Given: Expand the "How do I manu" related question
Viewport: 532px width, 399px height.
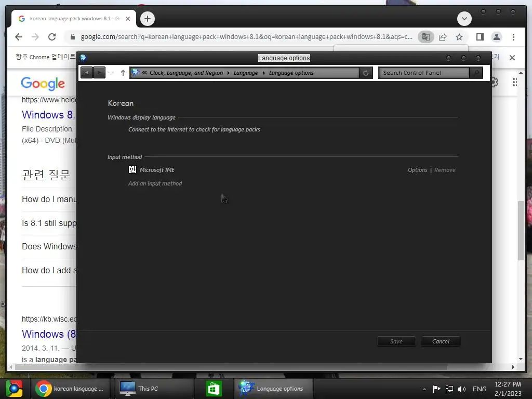Looking at the screenshot, I should 49,199.
